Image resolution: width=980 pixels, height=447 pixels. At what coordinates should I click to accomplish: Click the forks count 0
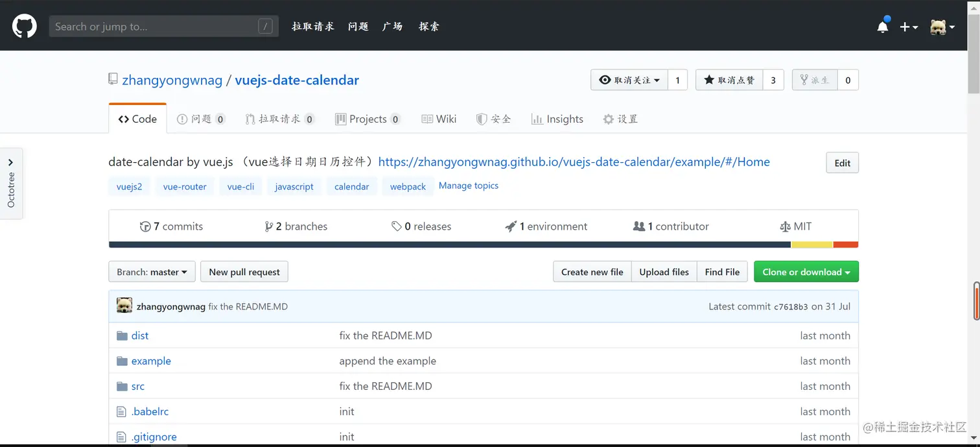848,80
